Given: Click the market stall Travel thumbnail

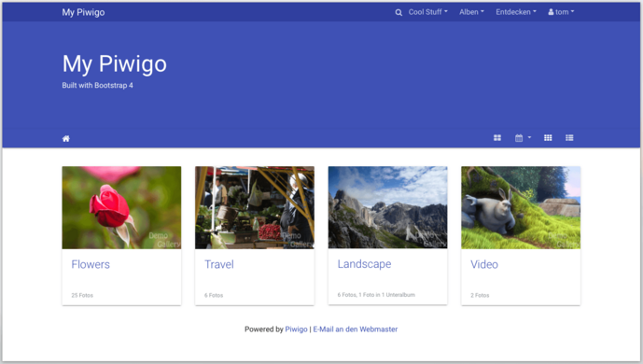Looking at the screenshot, I should point(255,207).
